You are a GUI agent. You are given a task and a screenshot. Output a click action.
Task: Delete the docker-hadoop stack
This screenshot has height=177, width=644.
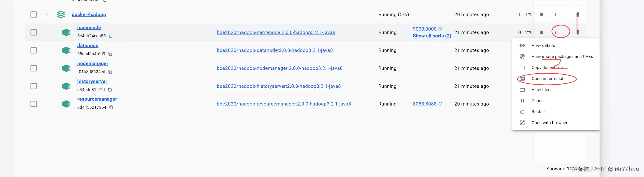(578, 14)
